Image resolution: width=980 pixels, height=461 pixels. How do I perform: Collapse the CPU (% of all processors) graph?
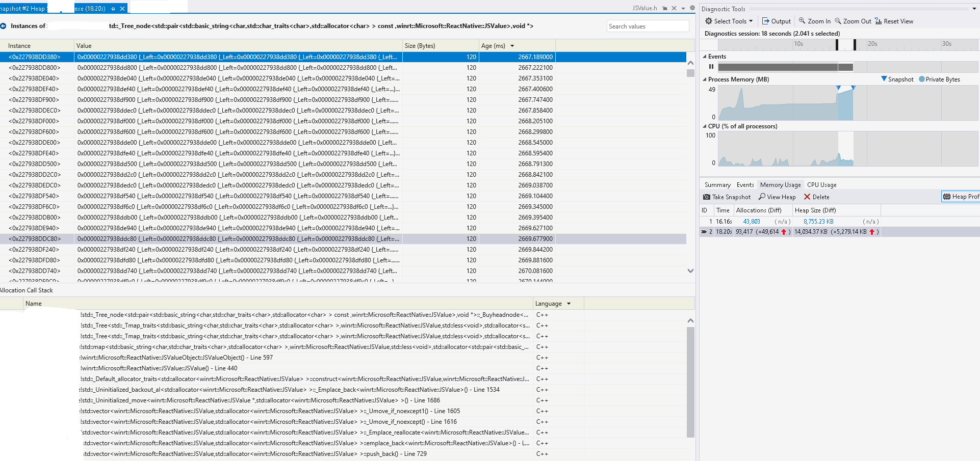point(705,126)
